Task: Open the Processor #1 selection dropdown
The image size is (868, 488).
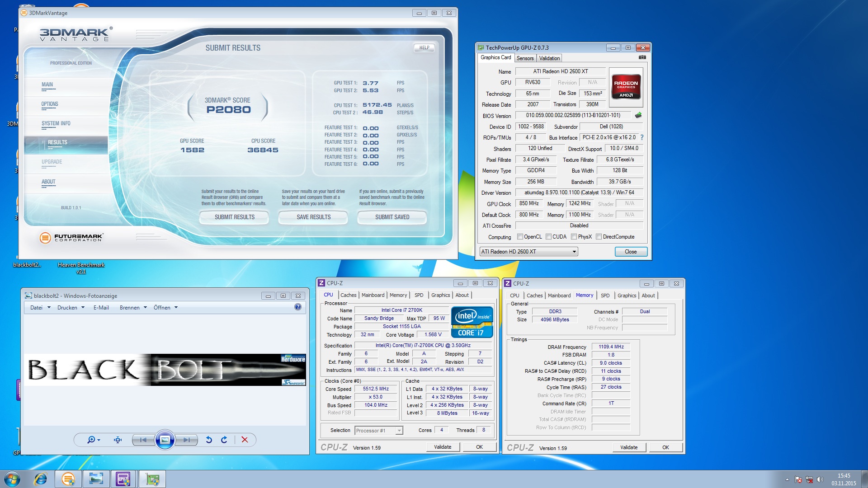Action: [378, 431]
